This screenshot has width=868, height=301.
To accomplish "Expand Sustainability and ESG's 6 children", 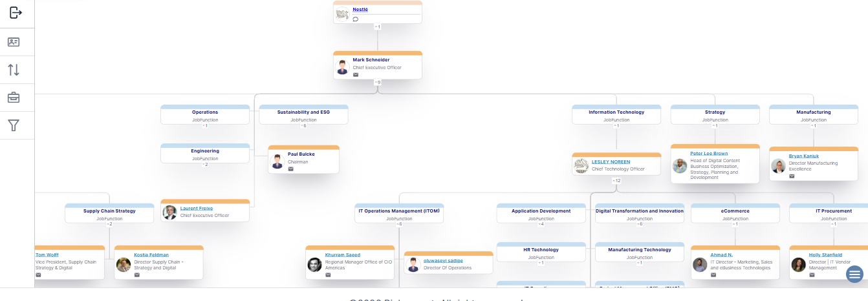I will 304,126.
